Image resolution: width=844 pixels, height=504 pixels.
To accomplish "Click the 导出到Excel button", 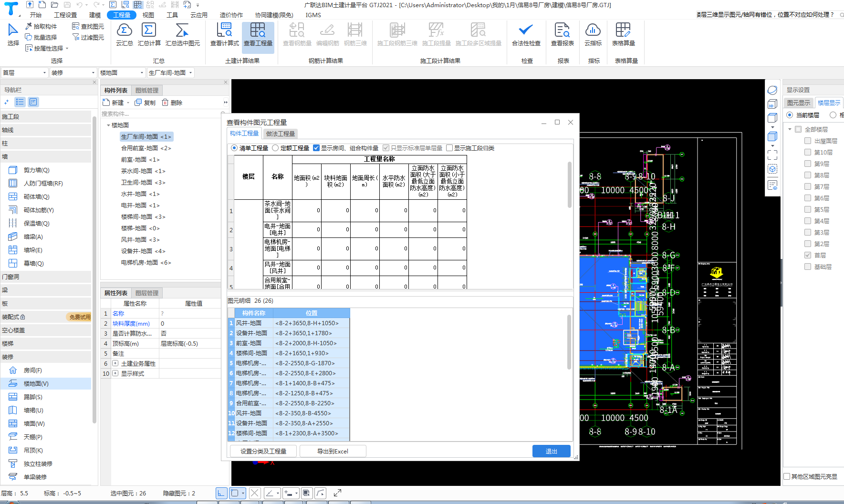I will click(x=333, y=451).
